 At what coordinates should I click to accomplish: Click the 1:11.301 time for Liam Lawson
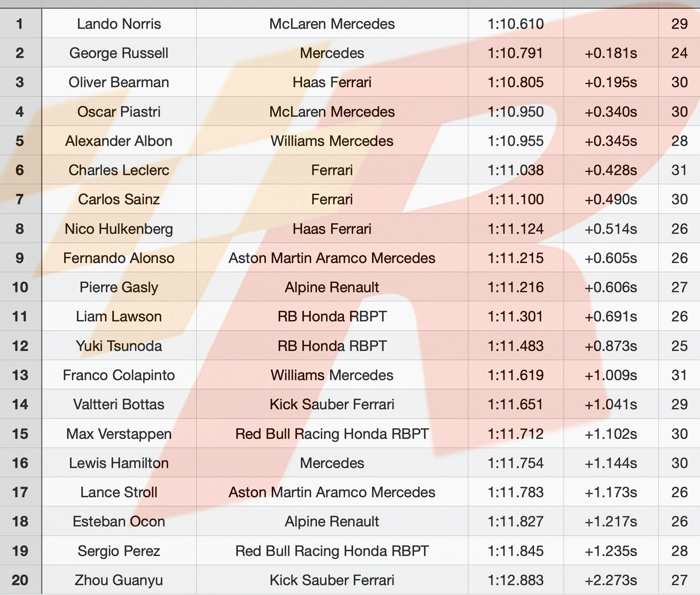click(516, 316)
